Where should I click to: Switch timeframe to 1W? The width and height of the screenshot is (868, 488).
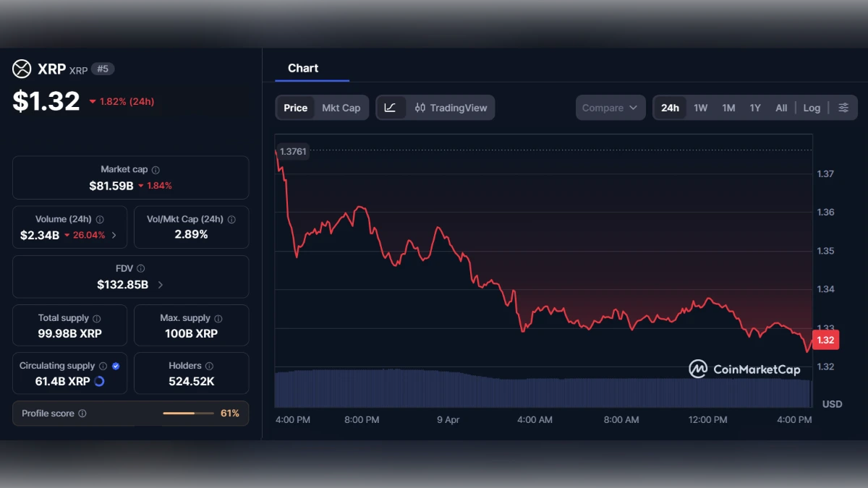(x=700, y=107)
